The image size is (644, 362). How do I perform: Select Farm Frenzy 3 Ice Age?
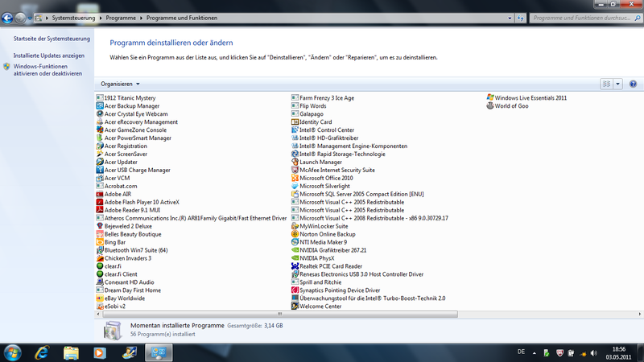[x=323, y=97]
